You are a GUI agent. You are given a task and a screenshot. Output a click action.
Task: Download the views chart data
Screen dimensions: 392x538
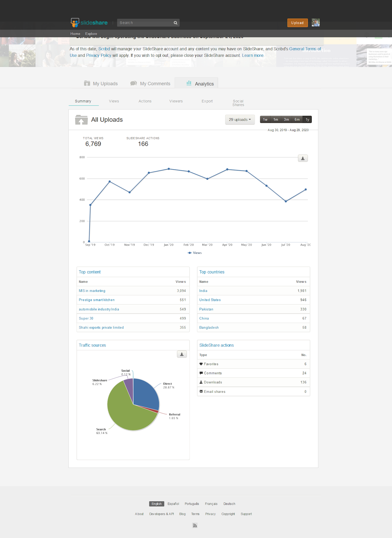click(x=303, y=158)
